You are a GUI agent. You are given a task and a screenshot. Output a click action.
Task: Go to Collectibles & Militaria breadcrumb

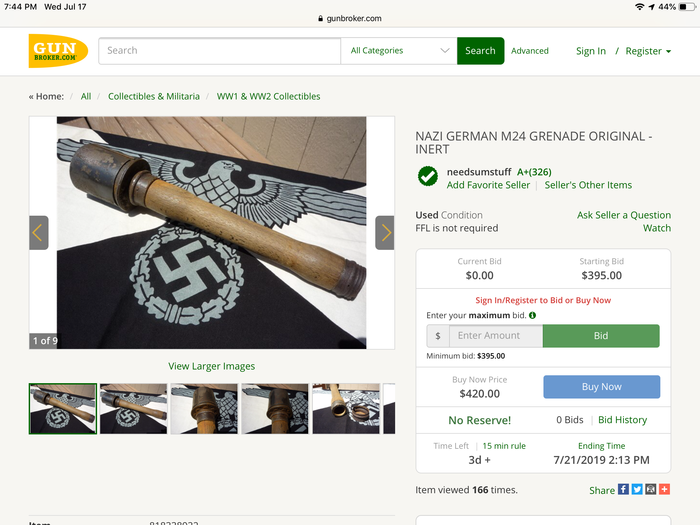153,97
